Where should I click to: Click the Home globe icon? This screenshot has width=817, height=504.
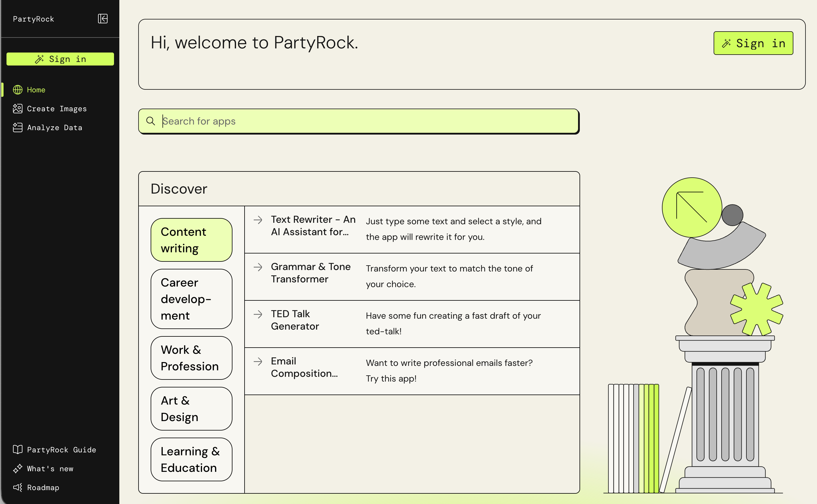pyautogui.click(x=18, y=90)
